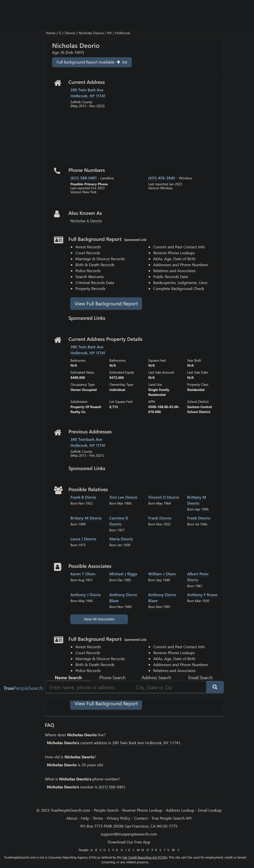Open relative Maria Deorio's profile
Image resolution: width=254 pixels, height=868 pixels.
pos(121,539)
